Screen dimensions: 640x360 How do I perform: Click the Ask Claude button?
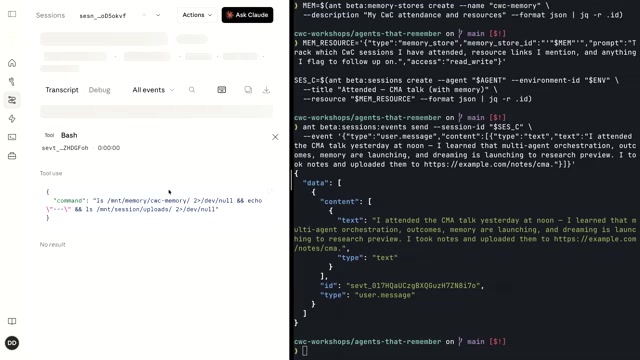(x=247, y=15)
